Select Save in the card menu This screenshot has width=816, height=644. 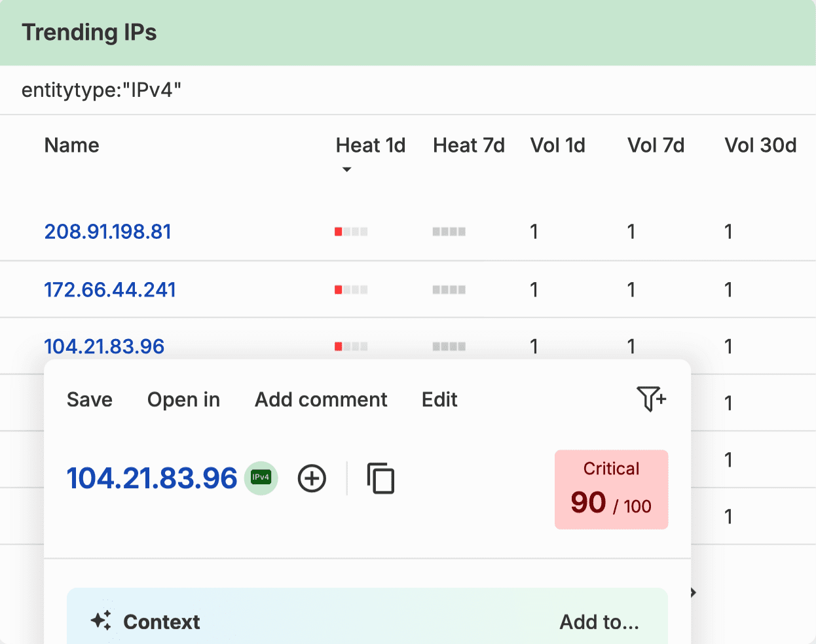[90, 399]
